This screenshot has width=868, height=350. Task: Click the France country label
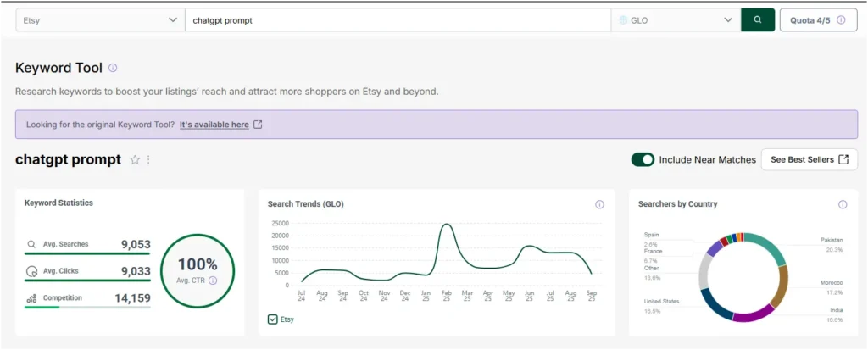pos(653,252)
